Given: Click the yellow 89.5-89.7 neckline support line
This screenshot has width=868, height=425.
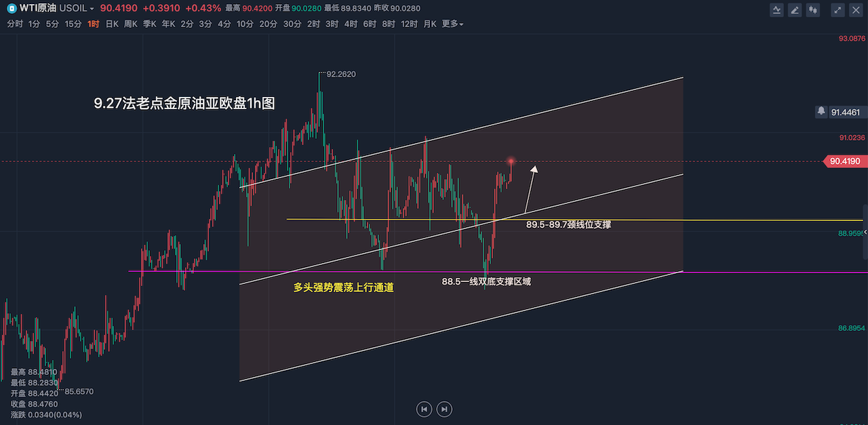Looking at the screenshot, I should tap(407, 219).
